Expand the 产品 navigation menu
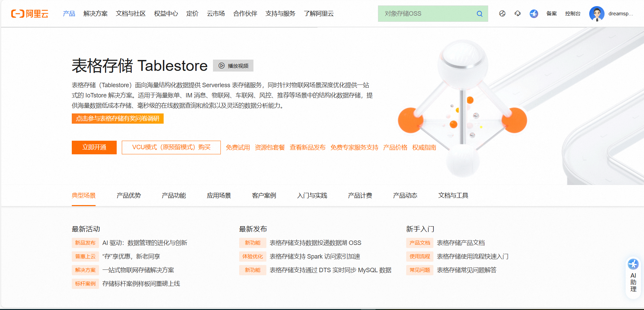The width and height of the screenshot is (644, 310). pyautogui.click(x=69, y=14)
